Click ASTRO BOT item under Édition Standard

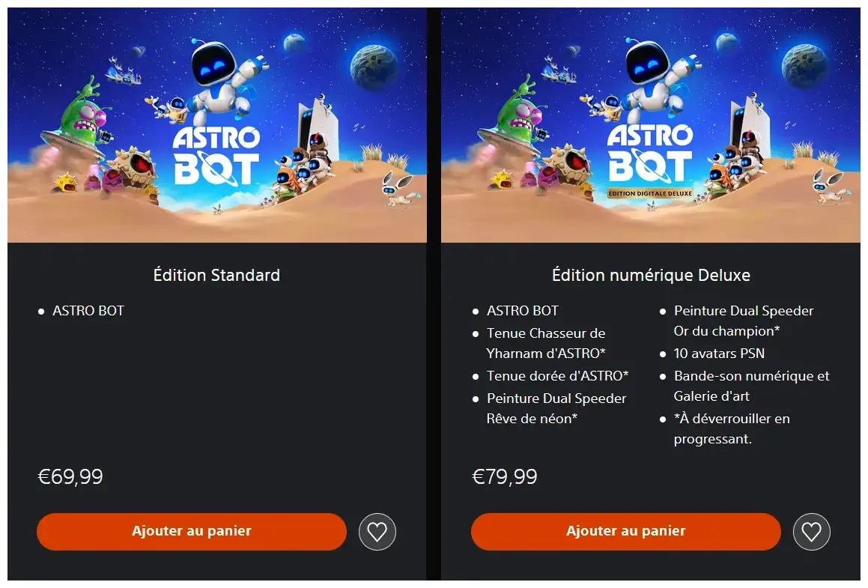tap(88, 311)
